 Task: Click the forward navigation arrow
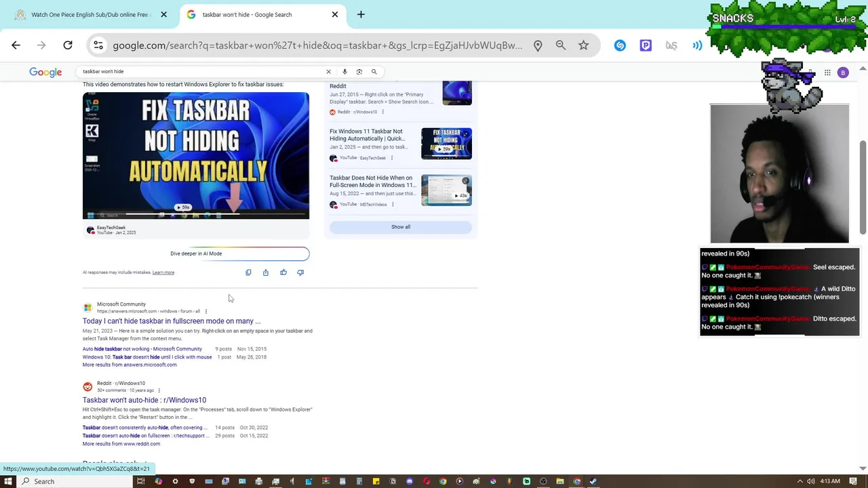[x=41, y=45]
